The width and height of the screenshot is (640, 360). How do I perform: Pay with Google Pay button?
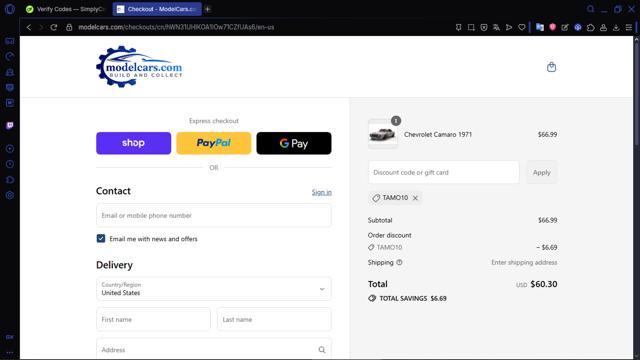294,143
